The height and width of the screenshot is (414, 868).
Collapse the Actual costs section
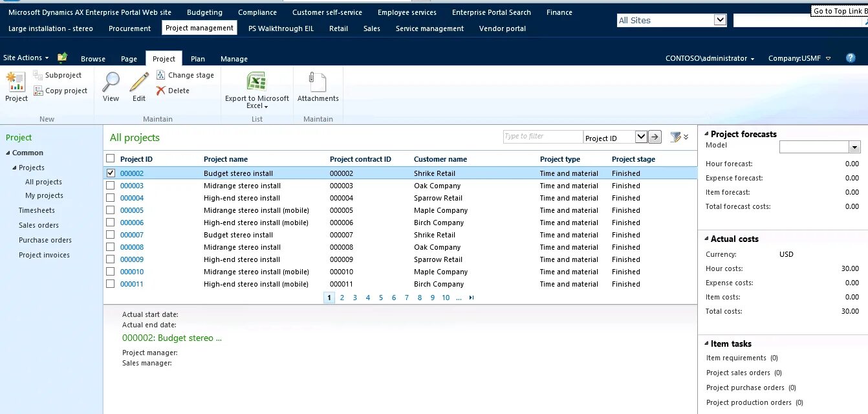(x=706, y=239)
